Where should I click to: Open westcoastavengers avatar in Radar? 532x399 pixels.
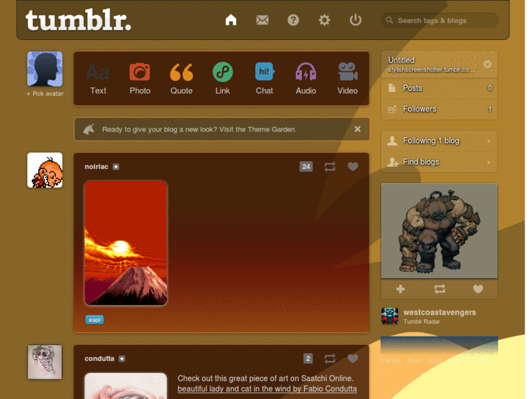(x=390, y=317)
